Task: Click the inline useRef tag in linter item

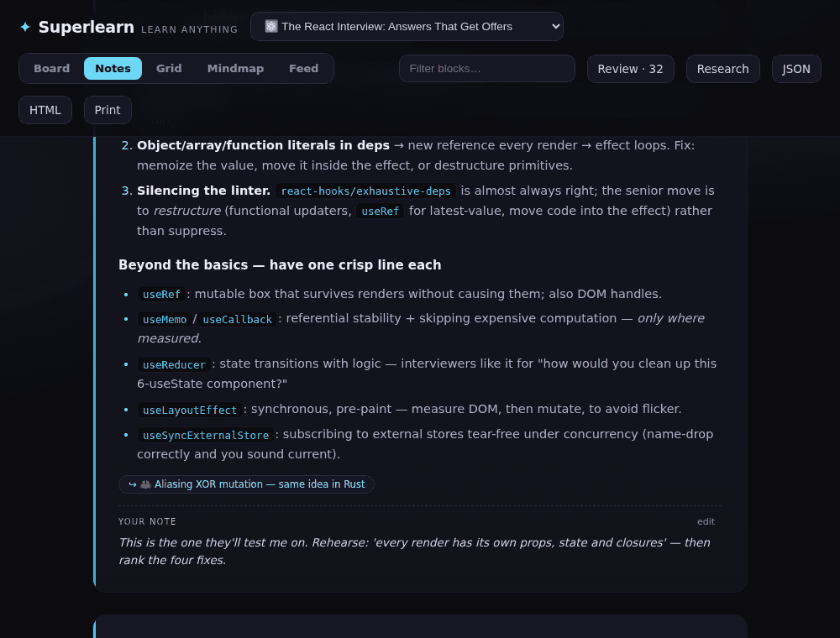Action: pyautogui.click(x=380, y=212)
